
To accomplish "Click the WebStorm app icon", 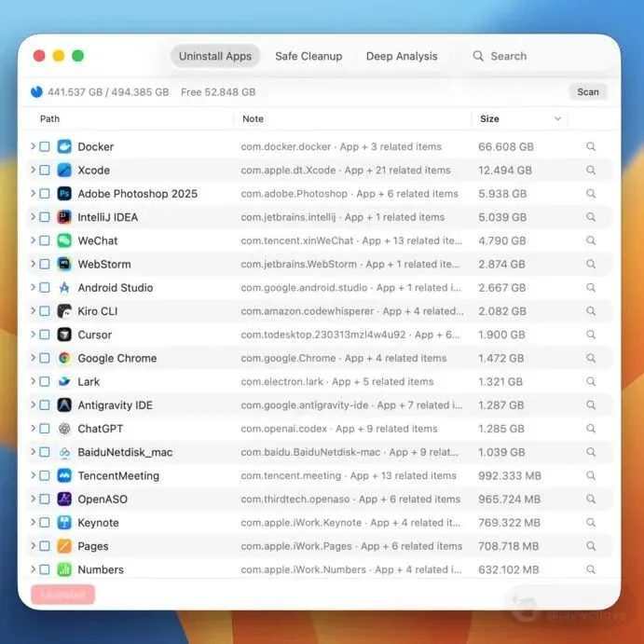I will pos(64,264).
